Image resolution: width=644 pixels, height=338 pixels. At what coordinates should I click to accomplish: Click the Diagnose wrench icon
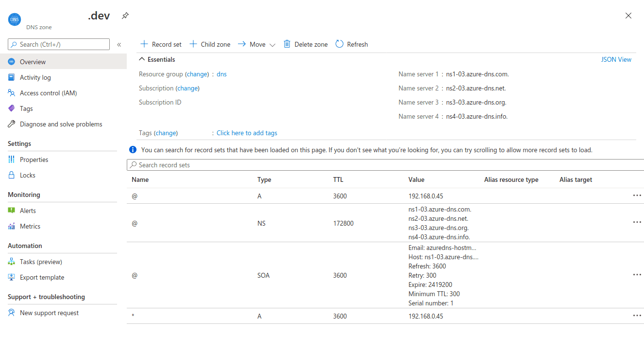(12, 124)
